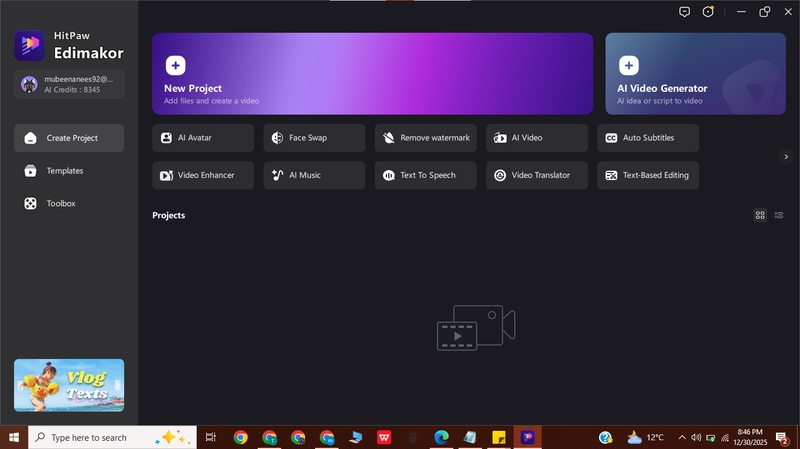
Task: Click the AI Music note icon
Action: click(277, 175)
